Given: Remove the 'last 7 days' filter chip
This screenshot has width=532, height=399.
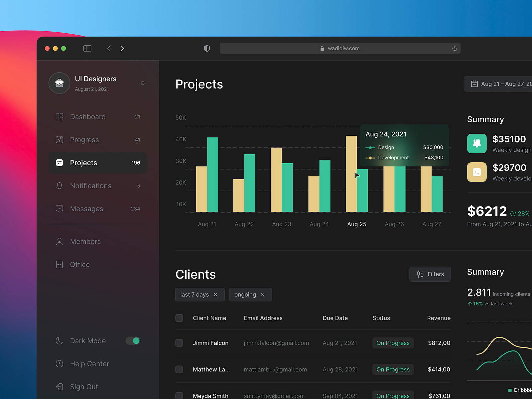Looking at the screenshot, I should tap(215, 295).
